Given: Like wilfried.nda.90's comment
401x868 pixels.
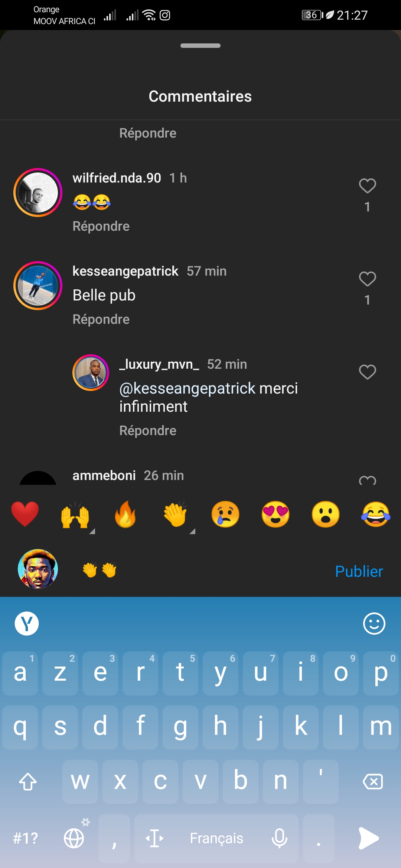Looking at the screenshot, I should click(x=367, y=186).
